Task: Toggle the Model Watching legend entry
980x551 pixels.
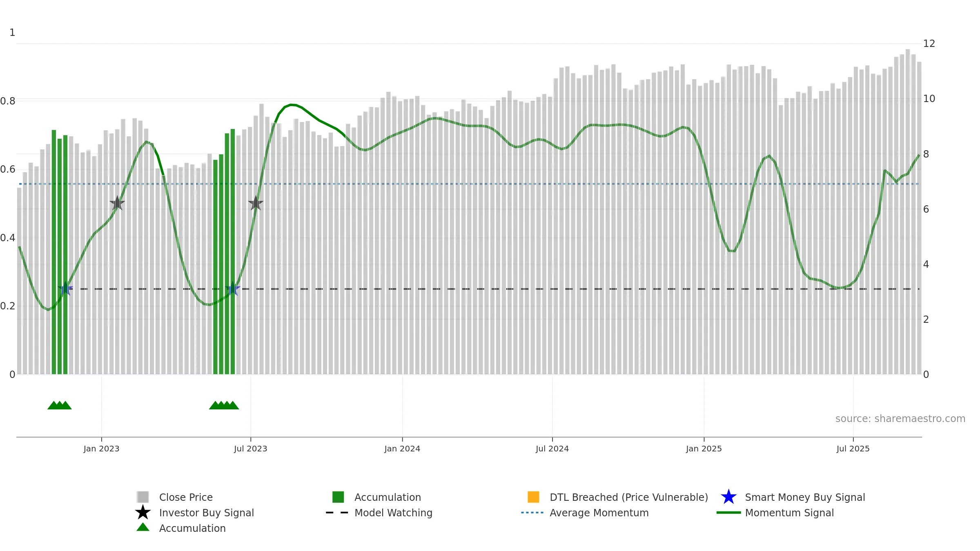Action: 379,513
